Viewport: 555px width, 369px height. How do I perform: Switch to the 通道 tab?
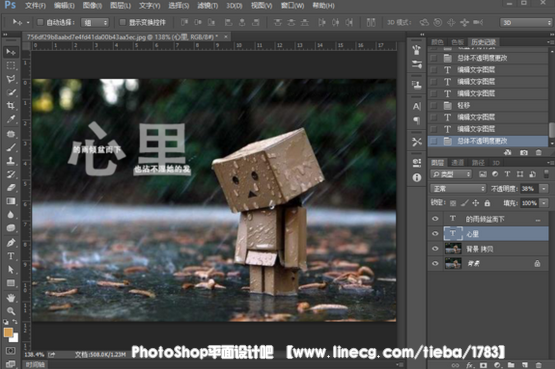click(x=457, y=163)
